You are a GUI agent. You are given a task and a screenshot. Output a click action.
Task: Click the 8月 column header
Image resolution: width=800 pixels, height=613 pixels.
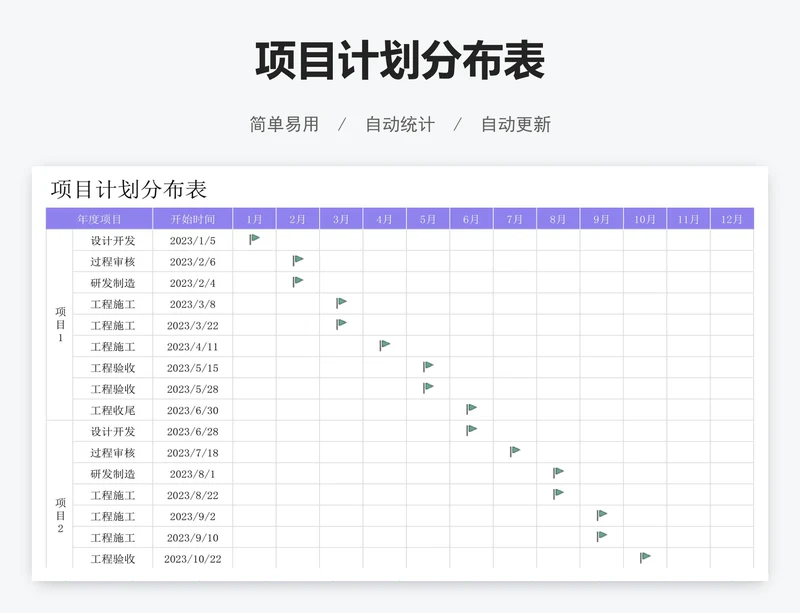(558, 219)
